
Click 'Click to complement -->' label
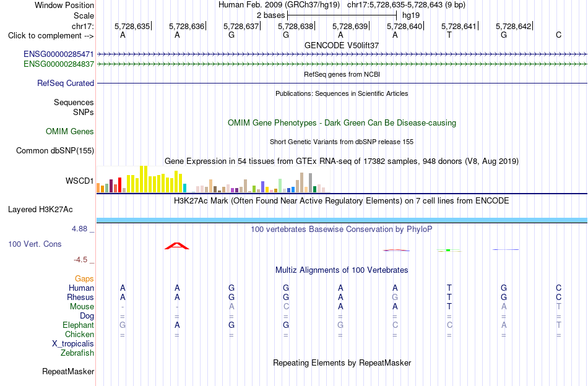pyautogui.click(x=51, y=36)
